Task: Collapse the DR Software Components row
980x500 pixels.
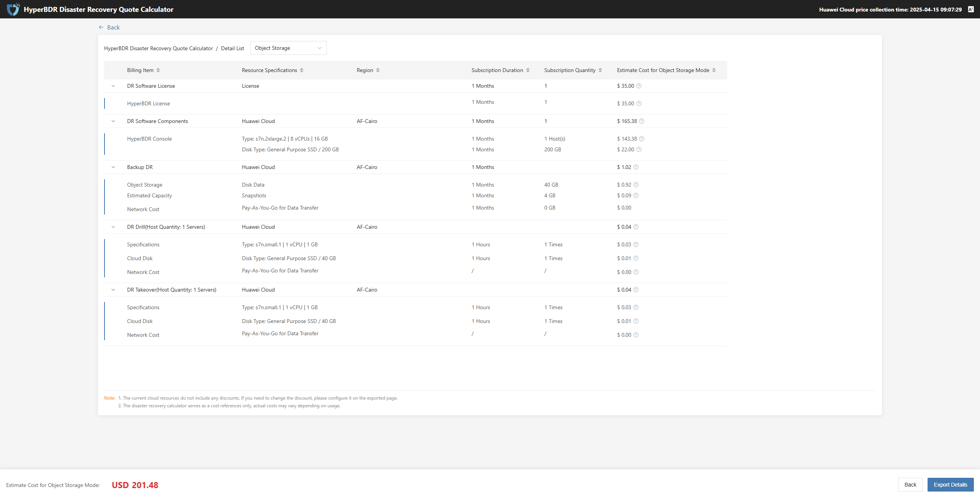Action: coord(113,121)
